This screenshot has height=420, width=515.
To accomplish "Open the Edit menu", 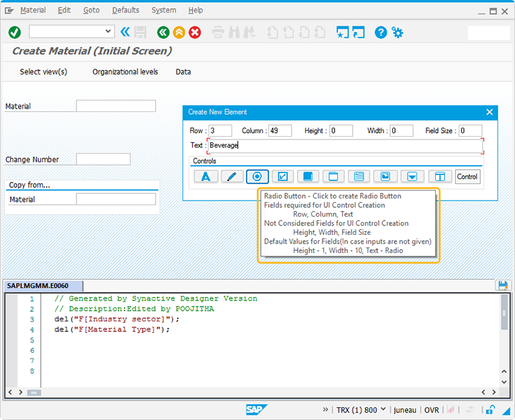I will [x=64, y=10].
